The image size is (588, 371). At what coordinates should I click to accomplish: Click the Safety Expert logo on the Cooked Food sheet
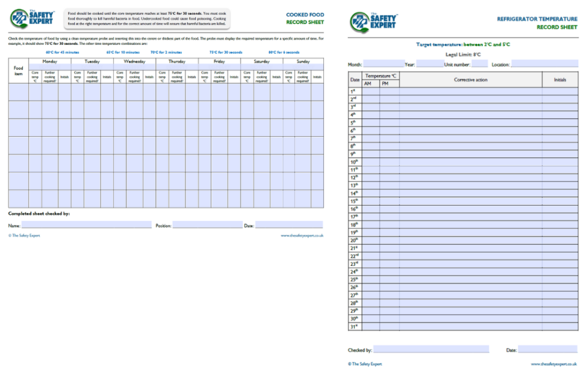coord(32,18)
